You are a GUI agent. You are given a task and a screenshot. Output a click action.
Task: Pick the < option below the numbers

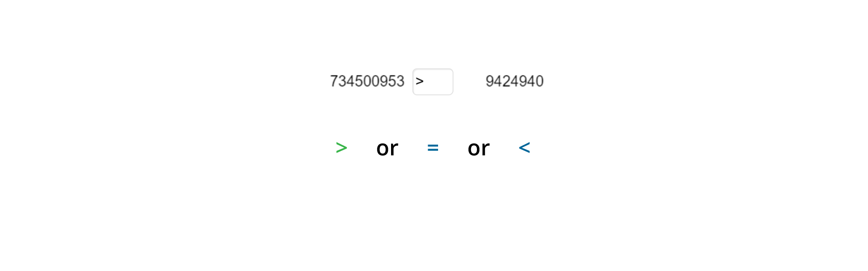click(x=524, y=148)
